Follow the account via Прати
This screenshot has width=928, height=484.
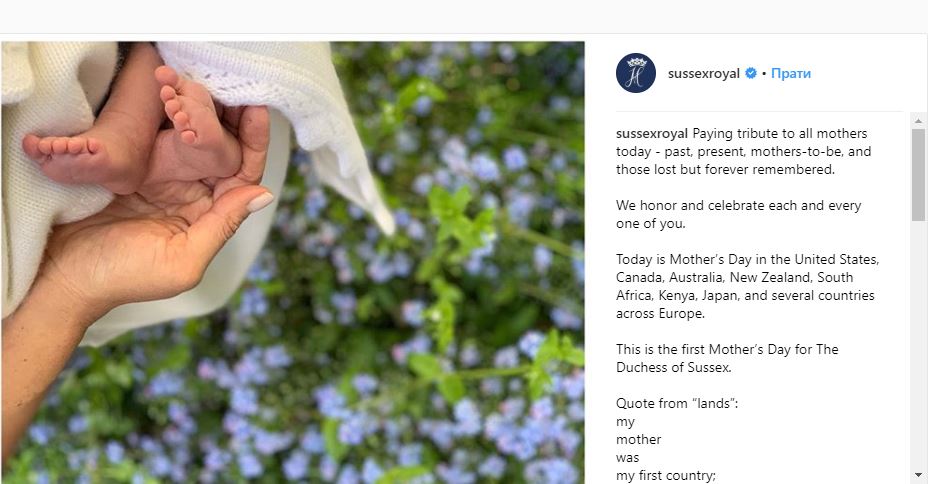point(791,73)
